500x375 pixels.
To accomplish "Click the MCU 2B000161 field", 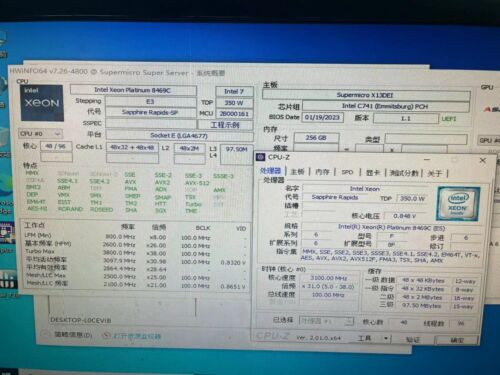I will pyautogui.click(x=234, y=114).
